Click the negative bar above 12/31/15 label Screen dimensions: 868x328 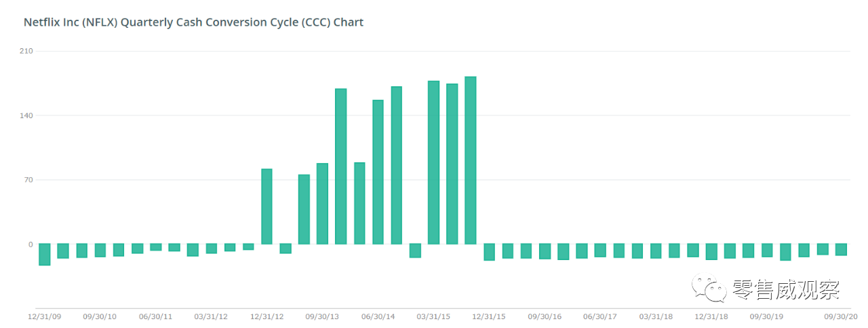(489, 252)
